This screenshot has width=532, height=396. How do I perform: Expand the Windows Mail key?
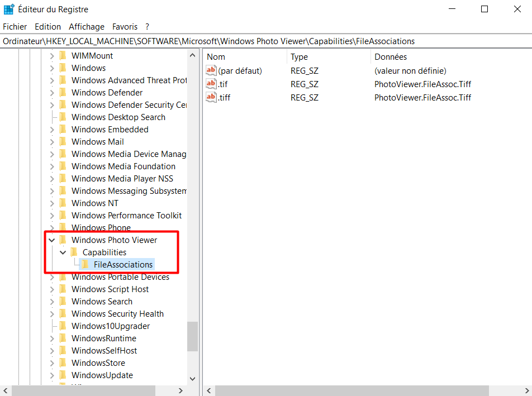pyautogui.click(x=52, y=142)
